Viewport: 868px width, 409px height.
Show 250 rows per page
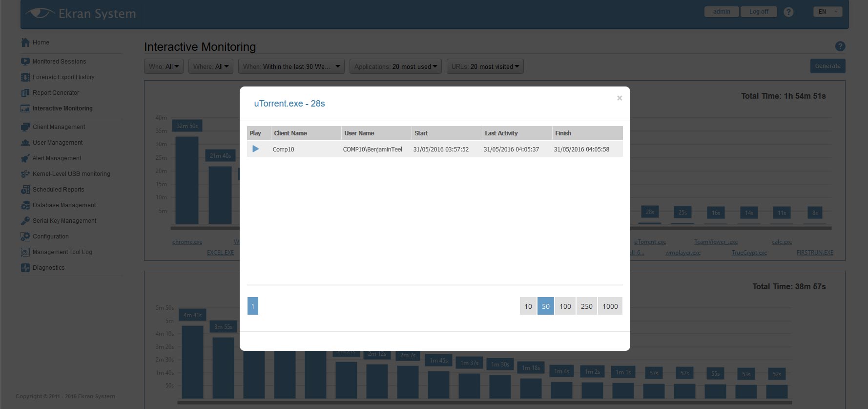tap(587, 306)
